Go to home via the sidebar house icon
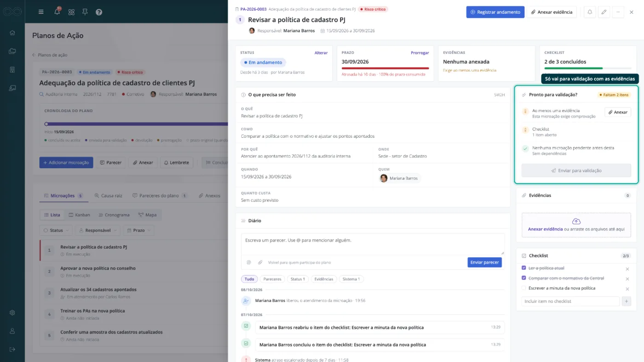This screenshot has width=644, height=362. (12, 33)
